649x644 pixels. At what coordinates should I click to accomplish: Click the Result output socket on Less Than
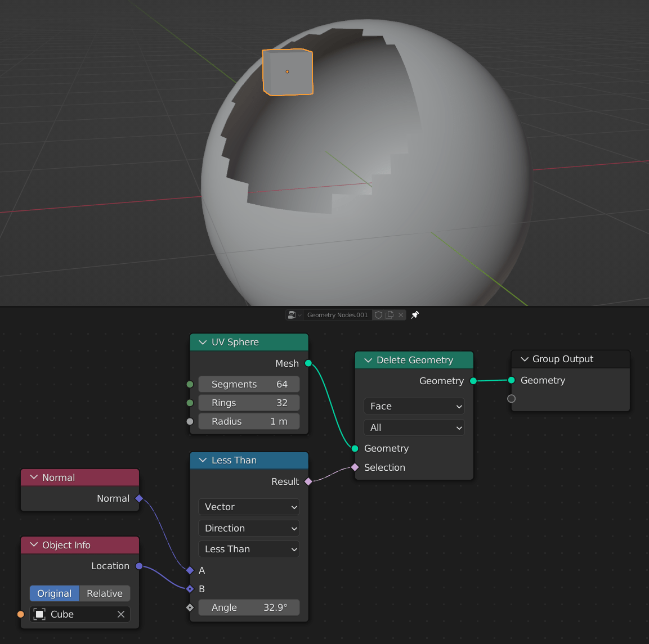[x=308, y=481]
